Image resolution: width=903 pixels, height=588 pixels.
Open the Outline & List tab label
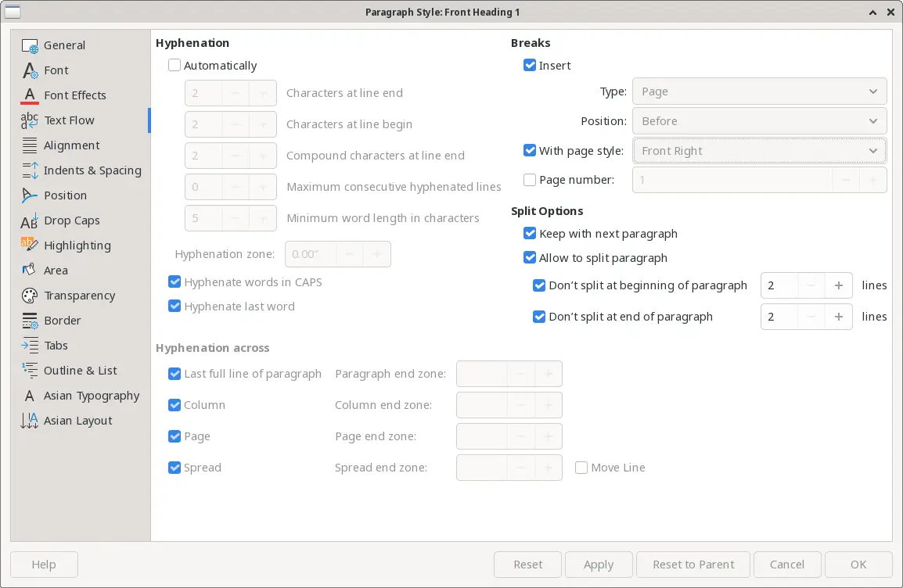(x=80, y=371)
